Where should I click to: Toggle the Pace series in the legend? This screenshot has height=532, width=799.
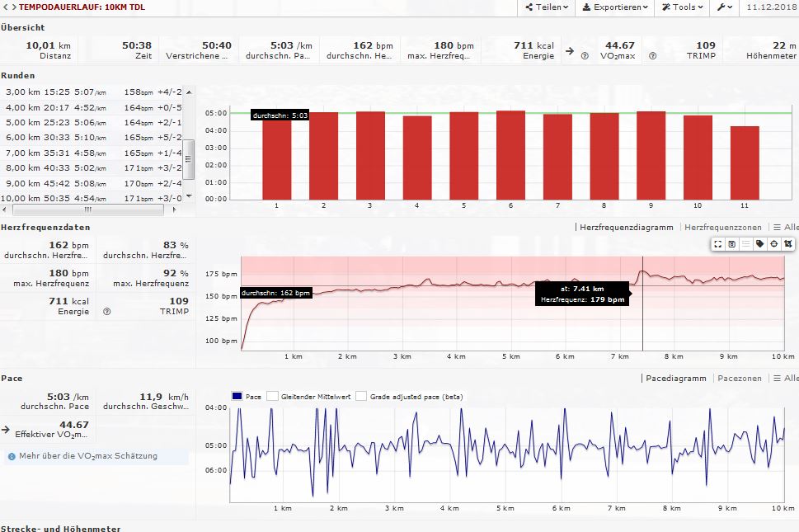click(237, 397)
